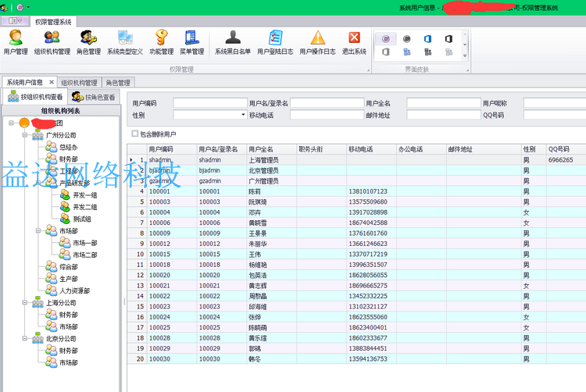The image size is (586, 392).
Task: Open 组织机构管理 ribbon icon
Action: [x=52, y=42]
